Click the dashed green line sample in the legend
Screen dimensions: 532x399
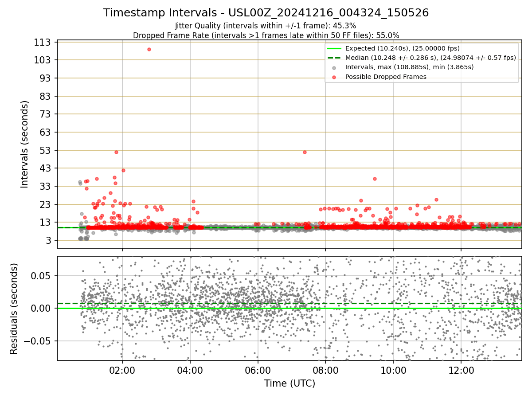point(334,58)
